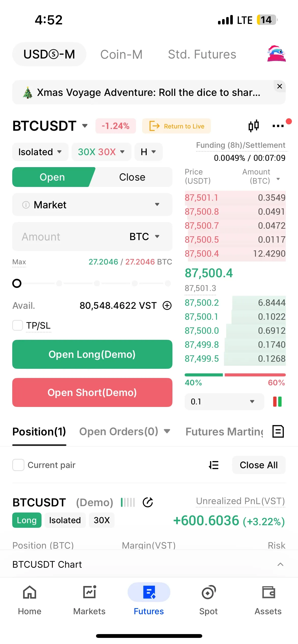Expand the Market order type dropdown
The image size is (298, 644).
tap(92, 204)
